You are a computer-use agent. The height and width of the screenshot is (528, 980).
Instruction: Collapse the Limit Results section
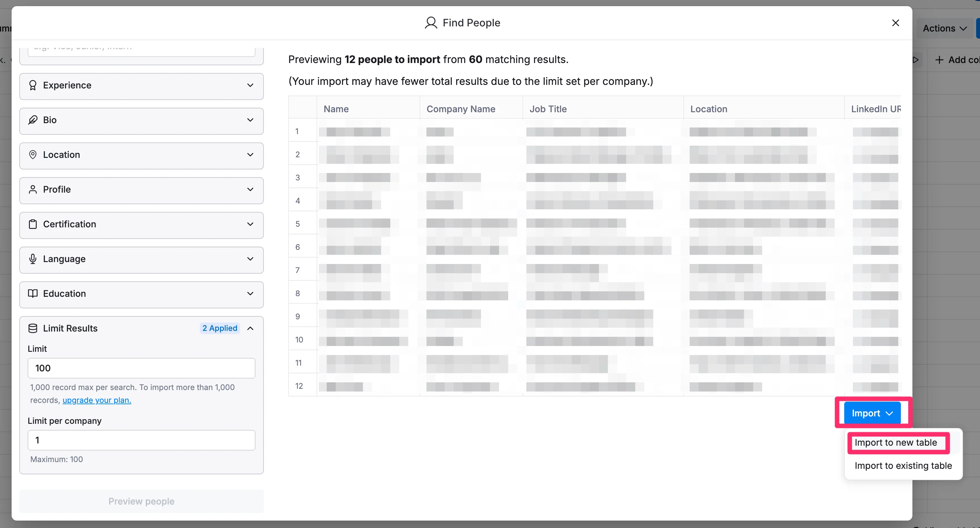(x=250, y=328)
